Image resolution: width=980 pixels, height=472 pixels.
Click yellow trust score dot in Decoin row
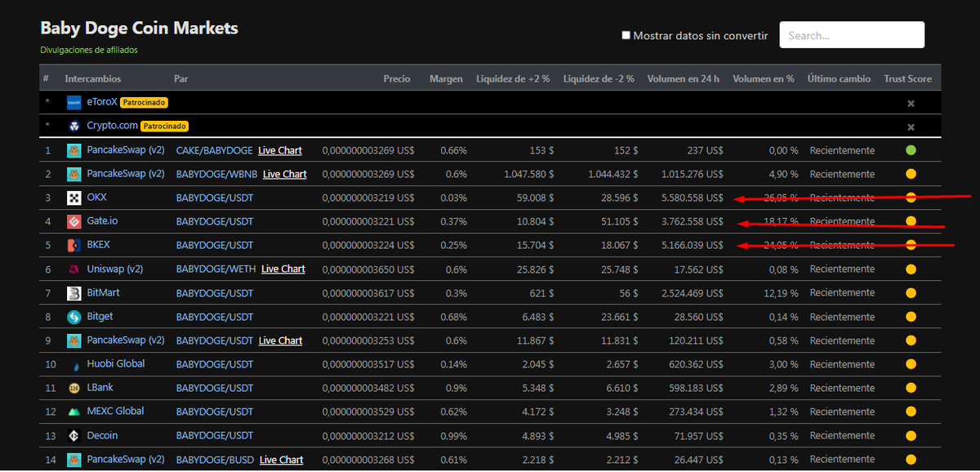pos(911,436)
